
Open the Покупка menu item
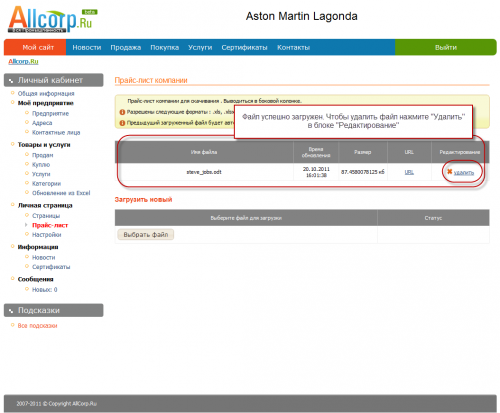click(164, 47)
